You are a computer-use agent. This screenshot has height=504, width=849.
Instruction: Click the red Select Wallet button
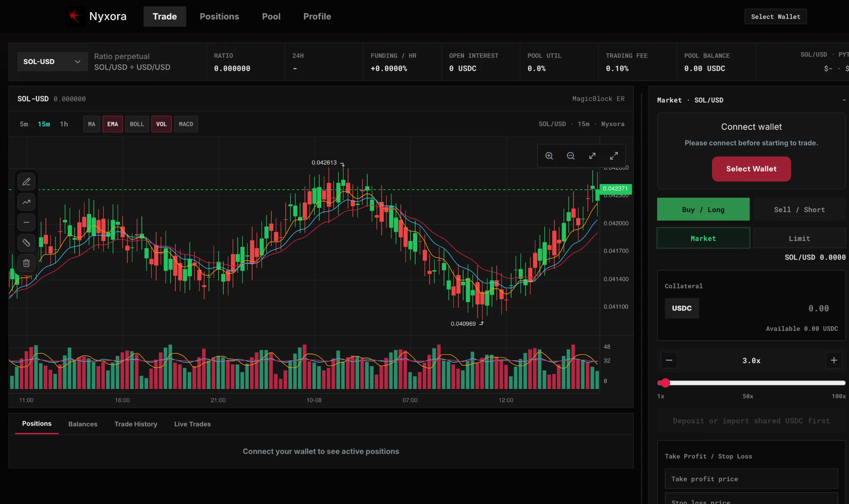751,169
